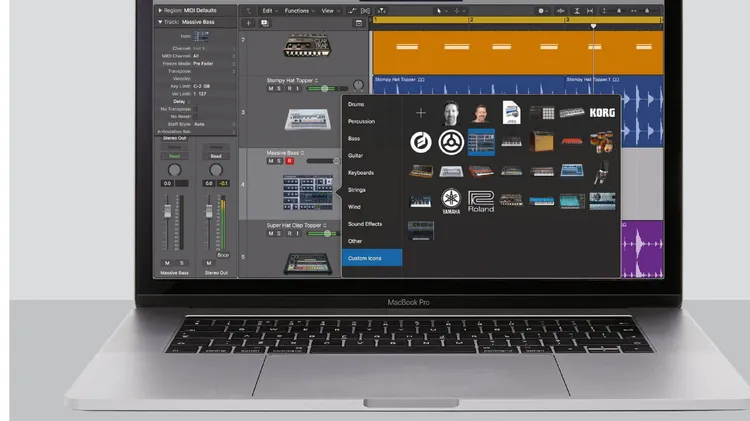Enable the No Transpose checkbox
This screenshot has width=750, height=421.
(x=196, y=109)
